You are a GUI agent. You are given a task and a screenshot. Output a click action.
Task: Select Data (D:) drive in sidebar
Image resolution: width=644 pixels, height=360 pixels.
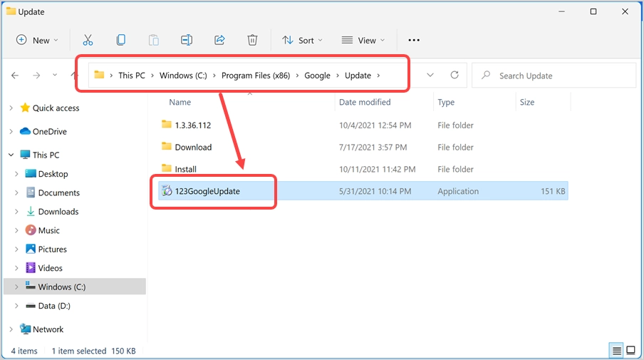coord(54,305)
